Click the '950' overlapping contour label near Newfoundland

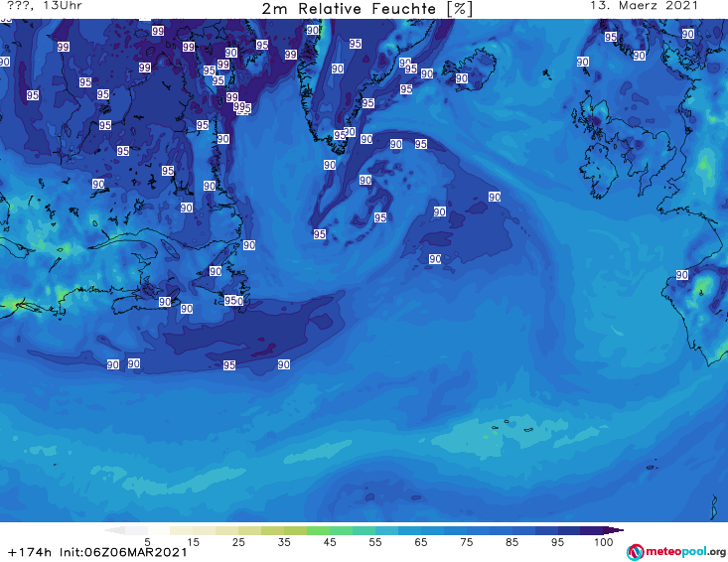tap(234, 300)
